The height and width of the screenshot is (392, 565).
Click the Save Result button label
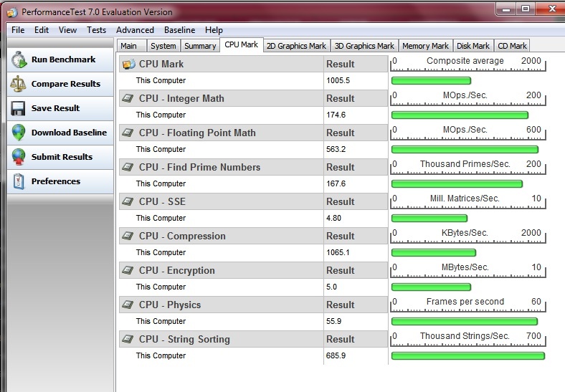point(55,108)
